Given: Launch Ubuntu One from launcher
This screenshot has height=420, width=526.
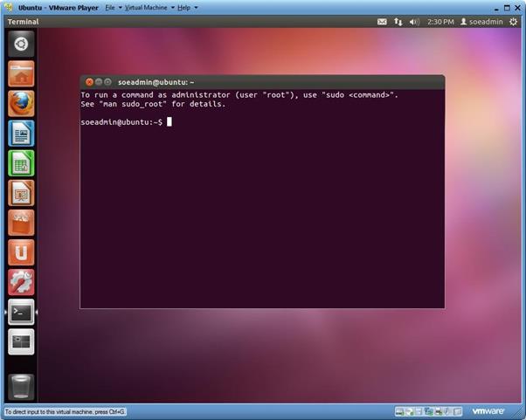Looking at the screenshot, I should (21, 251).
